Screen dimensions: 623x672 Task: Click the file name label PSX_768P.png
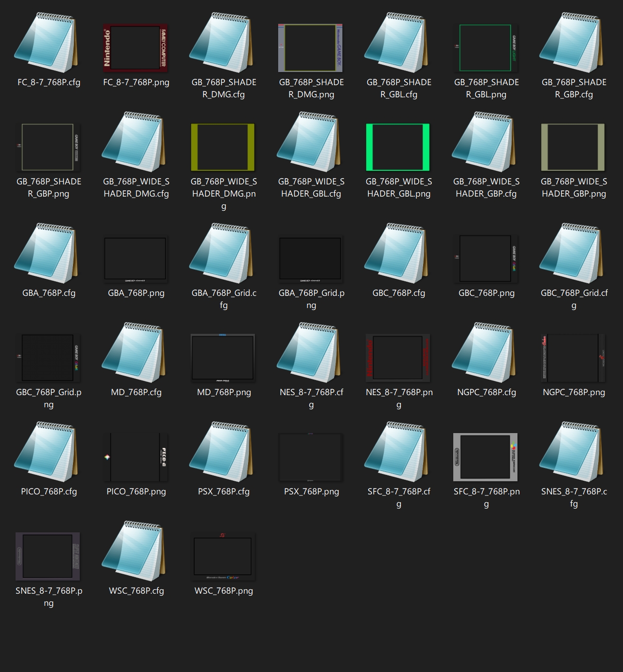(311, 491)
